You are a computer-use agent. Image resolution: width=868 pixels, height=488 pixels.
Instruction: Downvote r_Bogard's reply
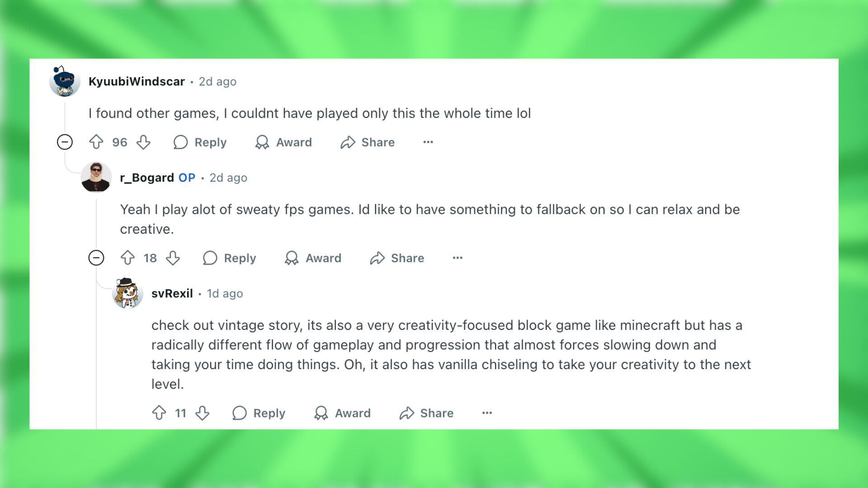[174, 258]
